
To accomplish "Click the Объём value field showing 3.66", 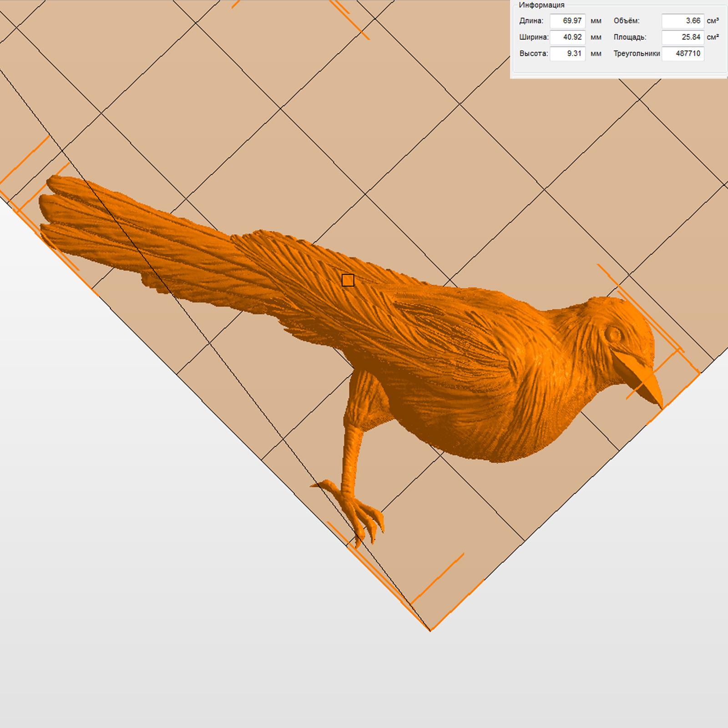I will (x=682, y=21).
